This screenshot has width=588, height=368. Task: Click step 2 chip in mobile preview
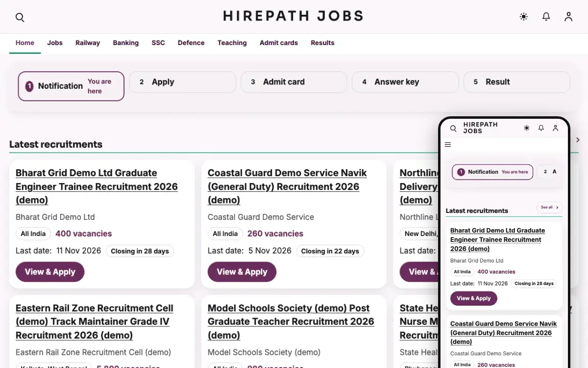tap(550, 172)
